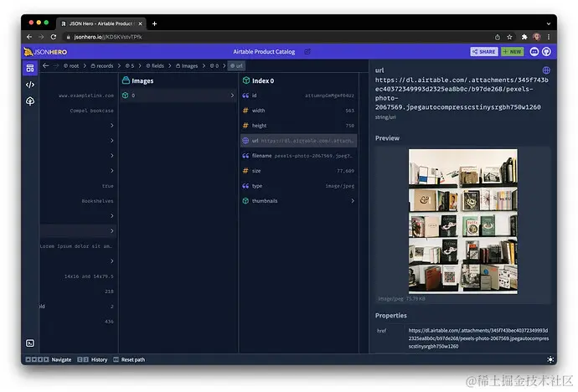
Task: Open Chrome three-dot menu
Action: [x=549, y=37]
